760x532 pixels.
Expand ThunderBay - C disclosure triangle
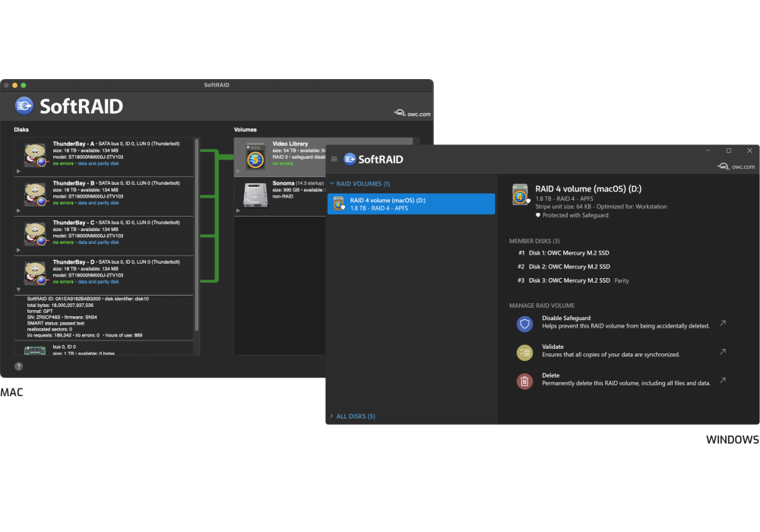18,250
